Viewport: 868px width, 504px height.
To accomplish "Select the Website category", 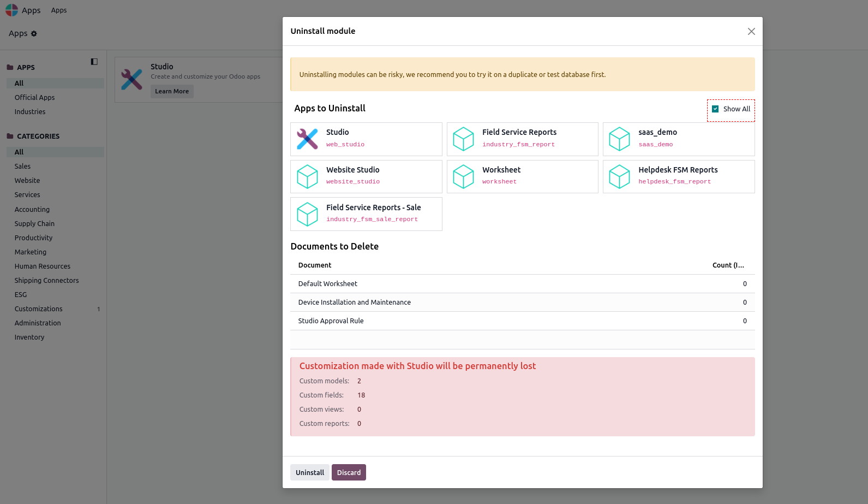I will 55,180.
